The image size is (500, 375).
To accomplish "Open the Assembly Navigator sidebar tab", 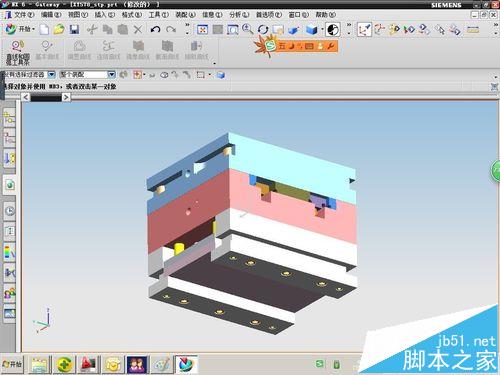I will pyautogui.click(x=9, y=117).
